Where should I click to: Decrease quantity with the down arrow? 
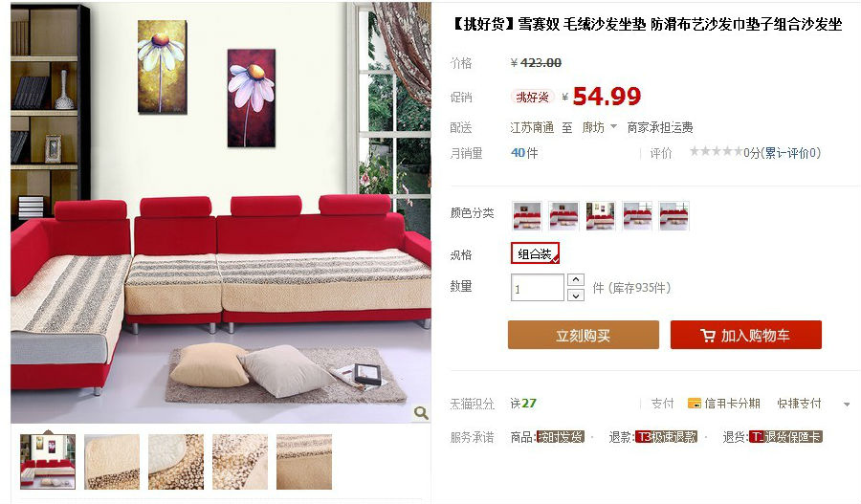[576, 296]
